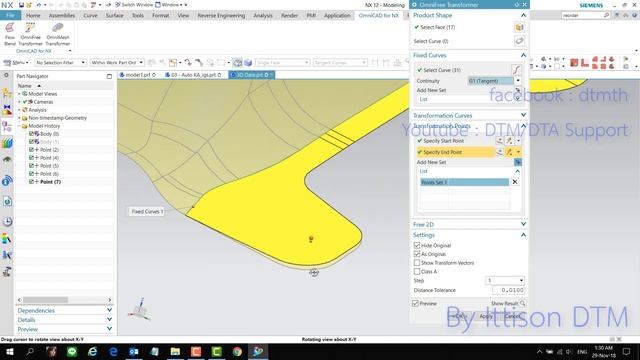Screen dimensions: 640x360
Task: Click Add New Set icon under Transformation Points
Action: [518, 162]
